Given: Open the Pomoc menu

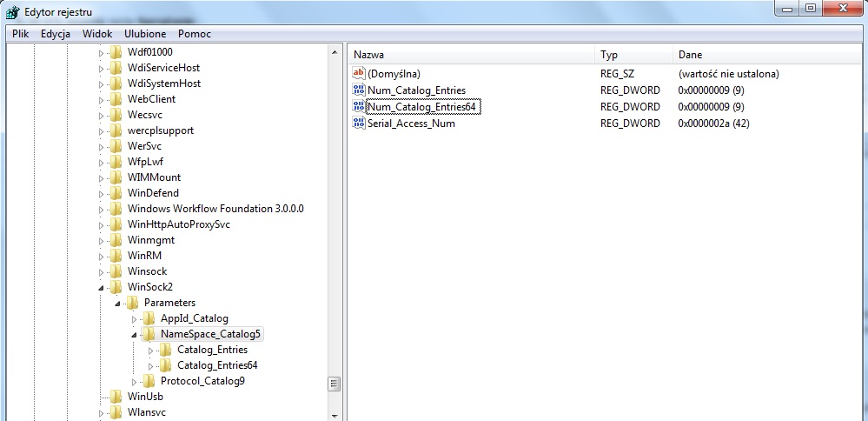Looking at the screenshot, I should coord(195,34).
